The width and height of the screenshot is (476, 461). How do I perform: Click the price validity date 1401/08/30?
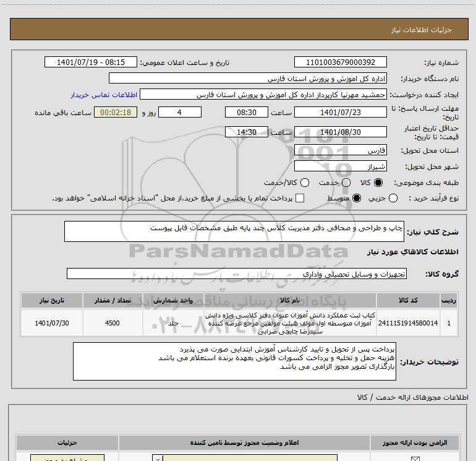[x=340, y=132]
